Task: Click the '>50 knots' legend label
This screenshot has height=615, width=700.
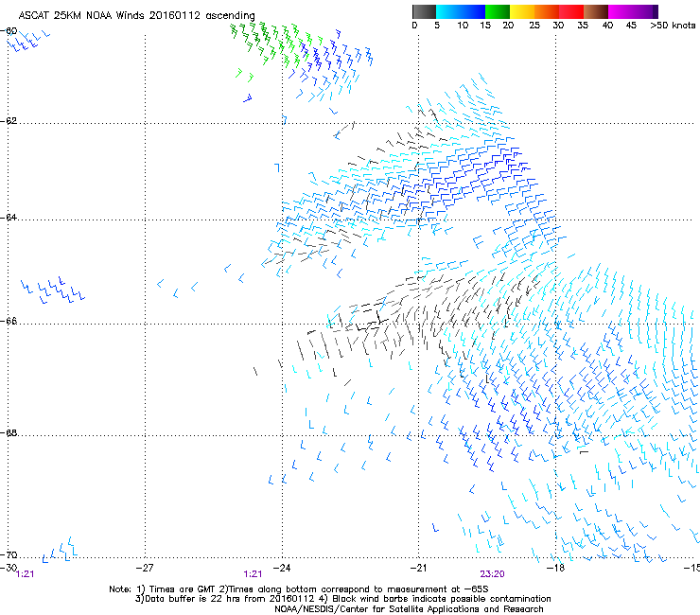Action: (673, 26)
